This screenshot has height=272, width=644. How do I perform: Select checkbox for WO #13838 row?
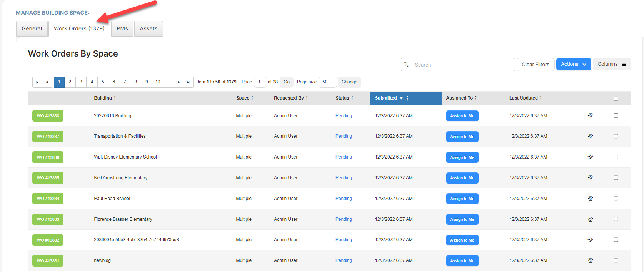point(616,115)
